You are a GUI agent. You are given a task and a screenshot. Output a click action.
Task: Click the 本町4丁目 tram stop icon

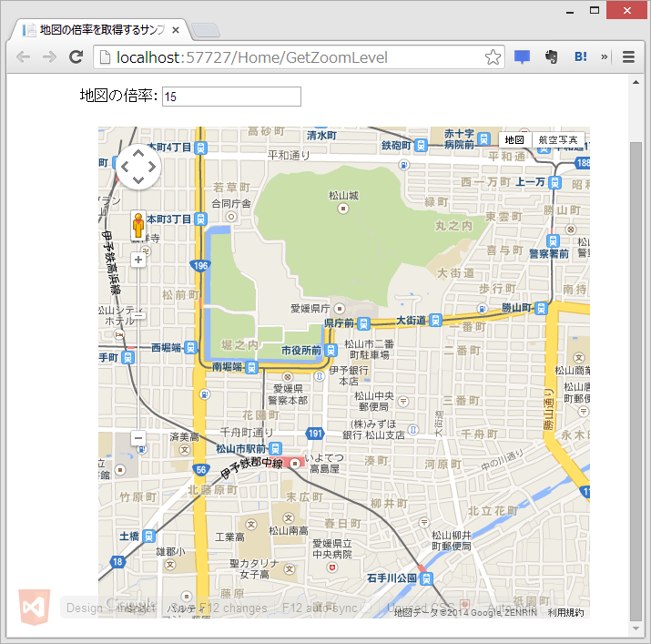coord(200,148)
